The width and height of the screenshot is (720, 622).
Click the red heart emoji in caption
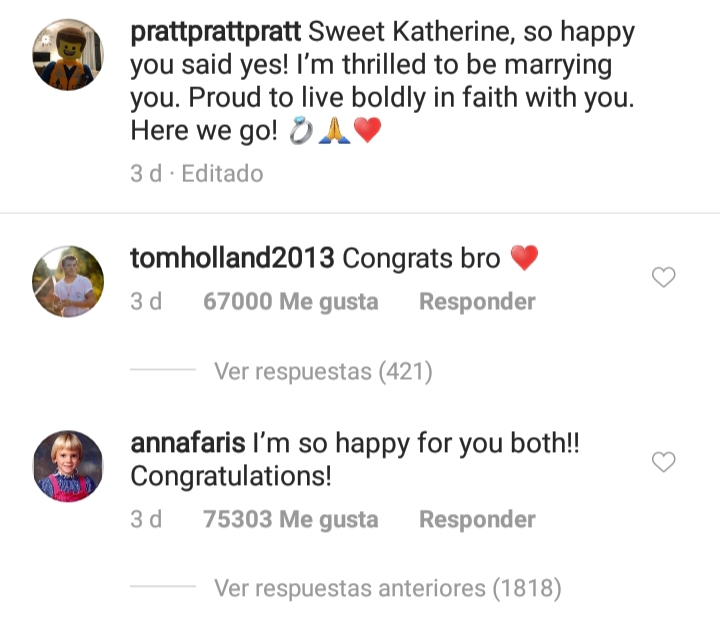coord(367,131)
